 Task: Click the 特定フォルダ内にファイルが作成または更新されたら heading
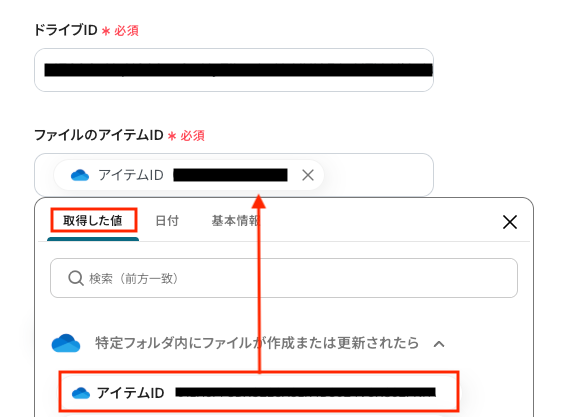[257, 343]
